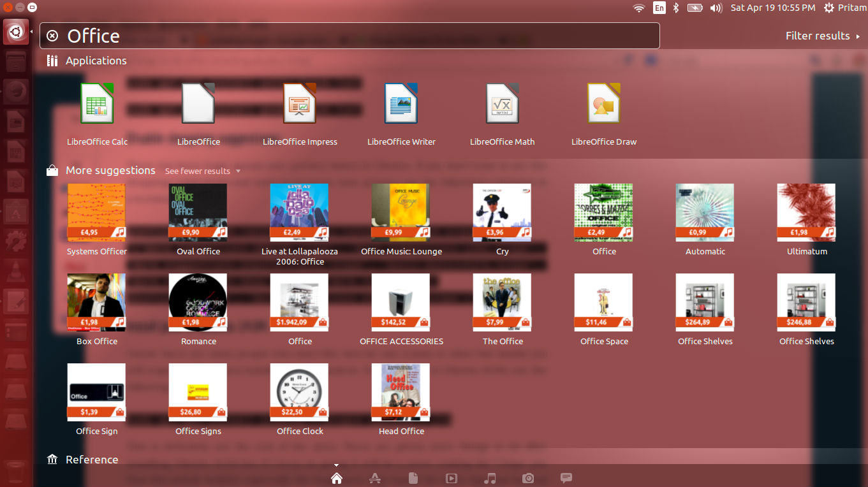The image size is (868, 487).
Task: Open the Bluetooth indicator menu
Action: point(676,8)
